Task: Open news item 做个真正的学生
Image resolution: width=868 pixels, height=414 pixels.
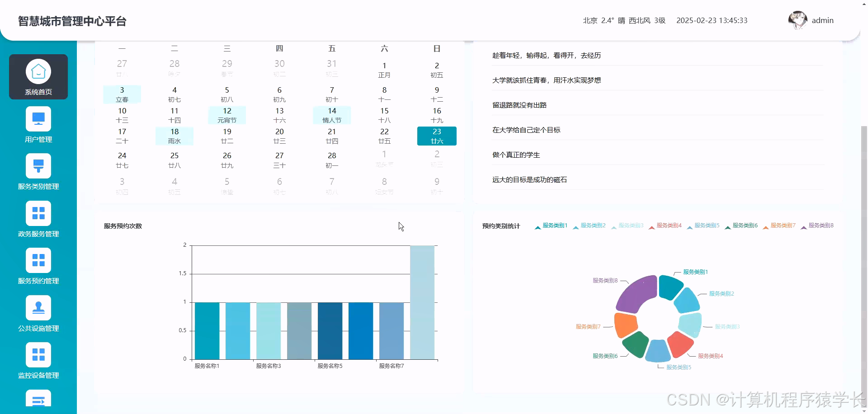Action: pyautogui.click(x=516, y=155)
